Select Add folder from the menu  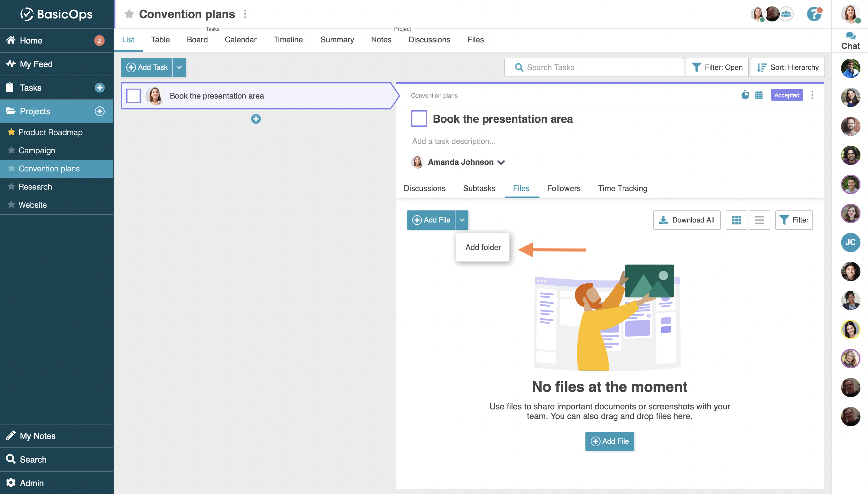[483, 247]
